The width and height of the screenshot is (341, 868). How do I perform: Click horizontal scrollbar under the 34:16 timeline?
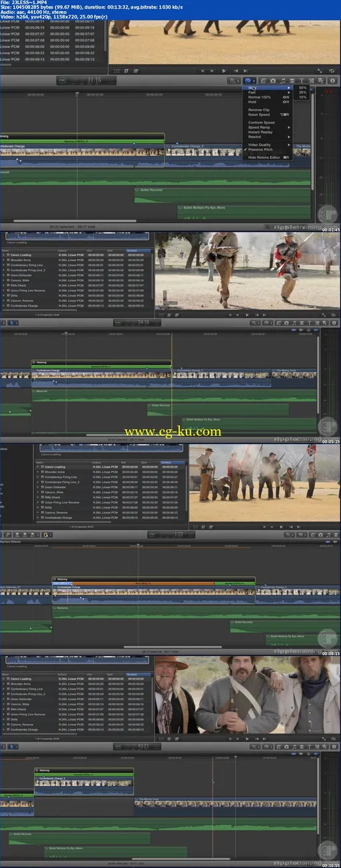pyautogui.click(x=157, y=435)
